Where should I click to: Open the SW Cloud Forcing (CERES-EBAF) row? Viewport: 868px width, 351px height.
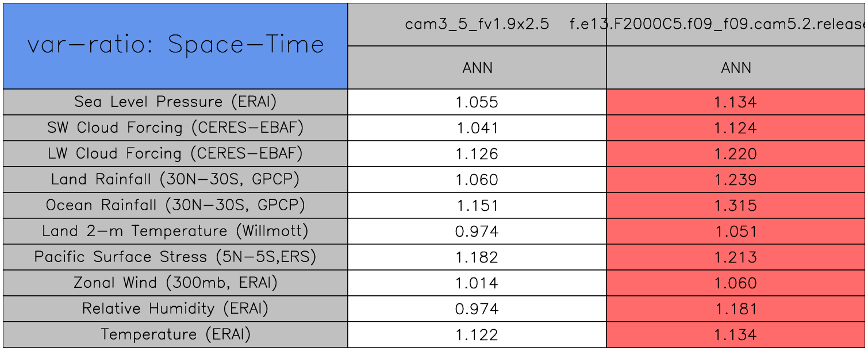pos(175,128)
